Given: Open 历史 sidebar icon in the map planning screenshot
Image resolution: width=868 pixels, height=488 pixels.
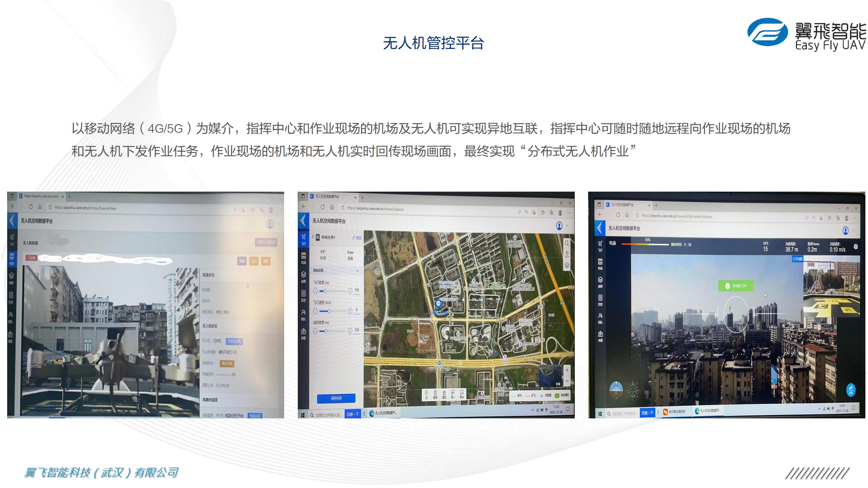Looking at the screenshot, I should click(x=303, y=295).
